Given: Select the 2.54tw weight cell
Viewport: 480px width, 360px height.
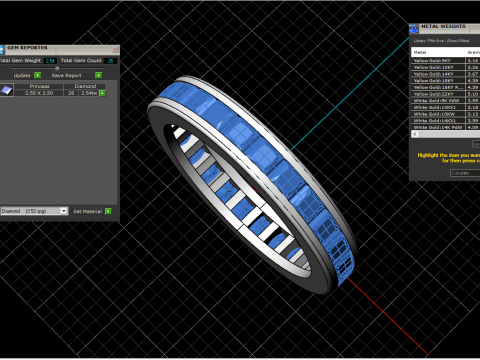Looking at the screenshot, I should coord(89,93).
